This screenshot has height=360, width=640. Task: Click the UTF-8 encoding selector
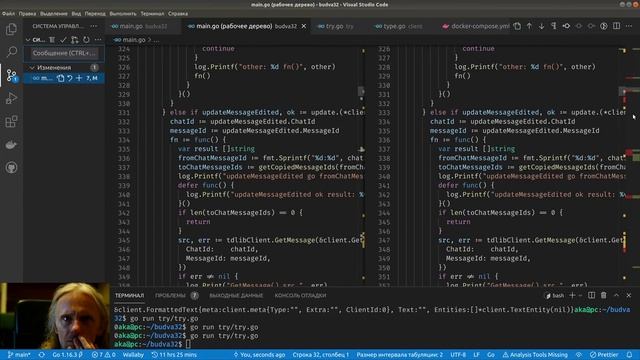458,355
